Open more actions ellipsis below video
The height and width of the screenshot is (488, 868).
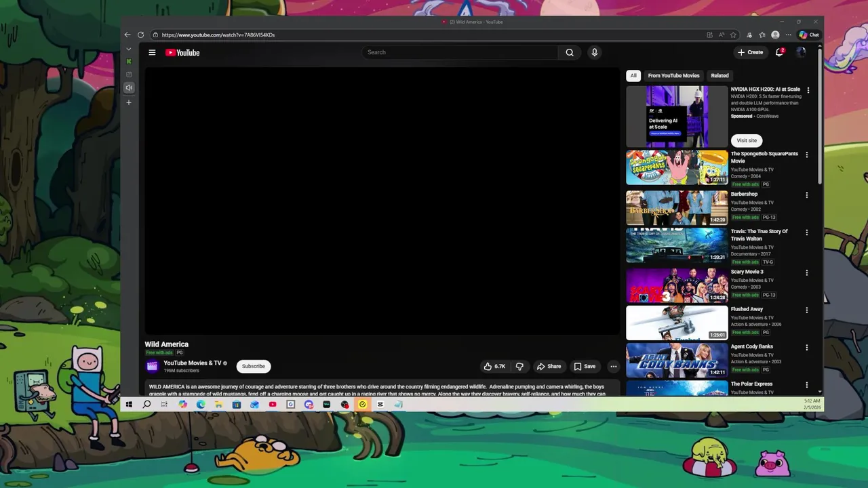613,366
